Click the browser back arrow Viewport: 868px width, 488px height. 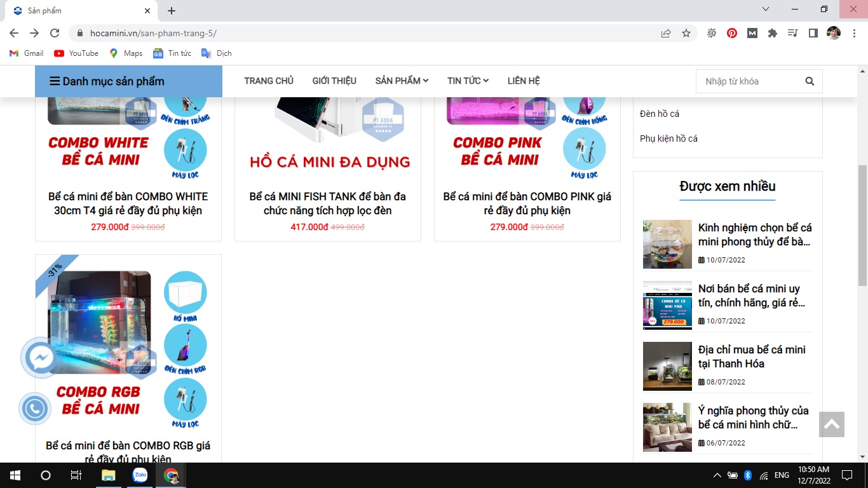[x=14, y=33]
